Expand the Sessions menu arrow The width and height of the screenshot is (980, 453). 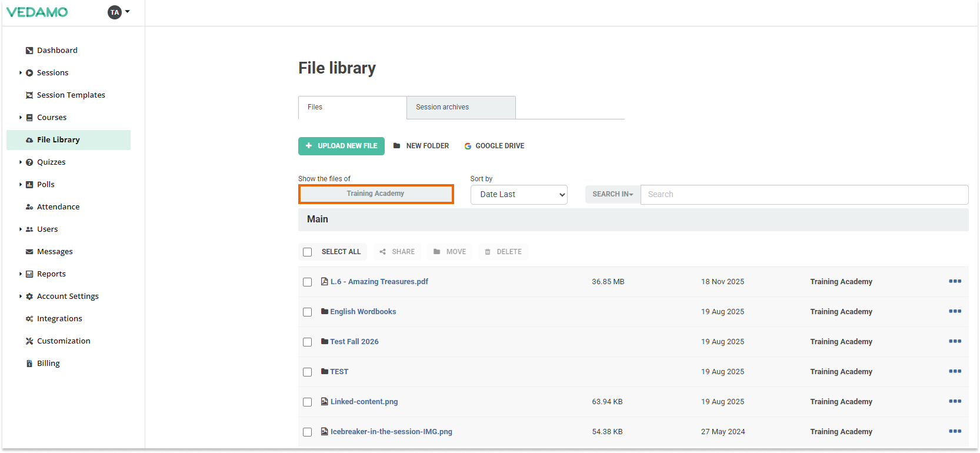tap(21, 73)
